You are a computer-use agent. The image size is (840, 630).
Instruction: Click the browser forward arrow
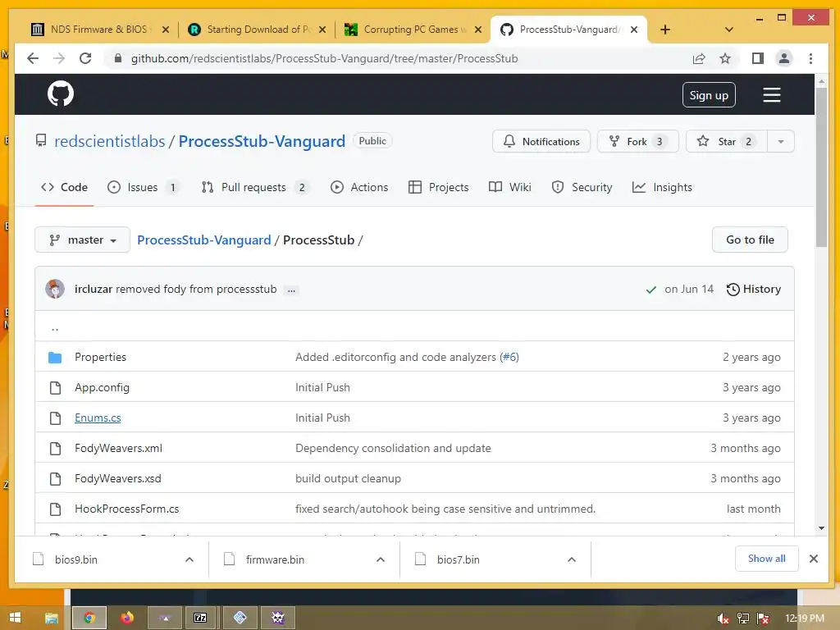coord(59,58)
